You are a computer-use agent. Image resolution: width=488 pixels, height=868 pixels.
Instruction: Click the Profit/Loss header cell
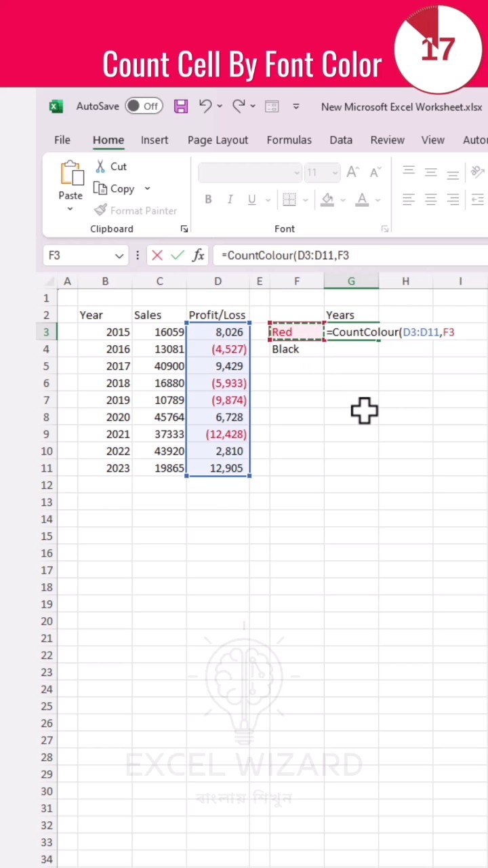click(218, 315)
